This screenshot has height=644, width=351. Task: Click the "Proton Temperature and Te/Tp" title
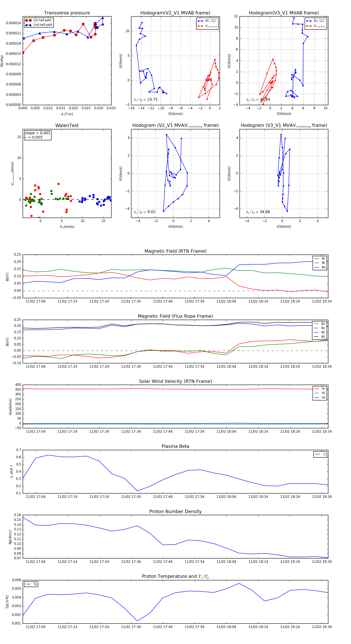point(175,576)
